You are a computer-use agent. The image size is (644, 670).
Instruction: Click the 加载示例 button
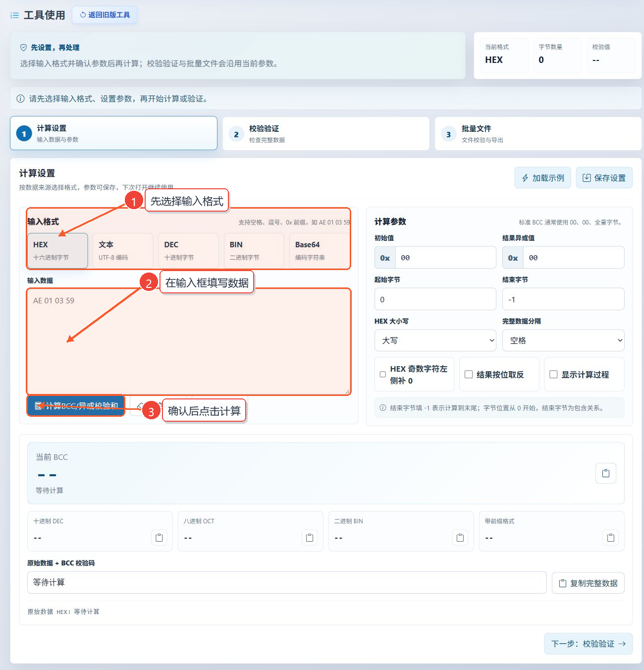click(x=543, y=178)
